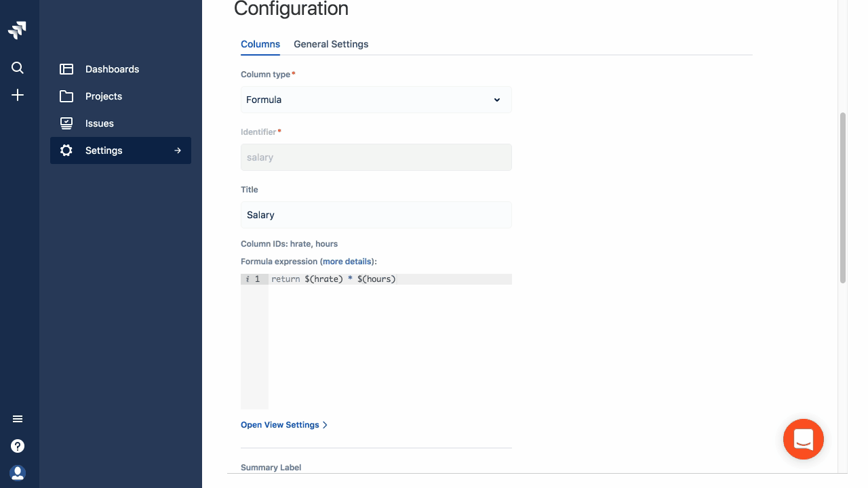Expand the Settings section using its arrow
The width and height of the screenshot is (868, 488).
pyautogui.click(x=178, y=150)
